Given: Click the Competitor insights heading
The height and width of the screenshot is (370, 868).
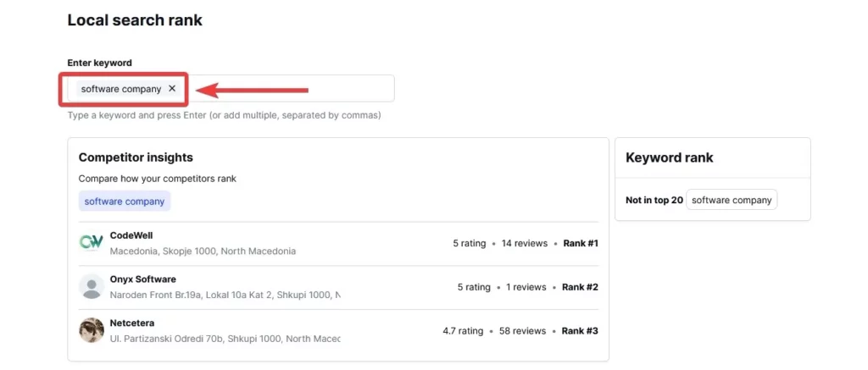Looking at the screenshot, I should (x=136, y=157).
